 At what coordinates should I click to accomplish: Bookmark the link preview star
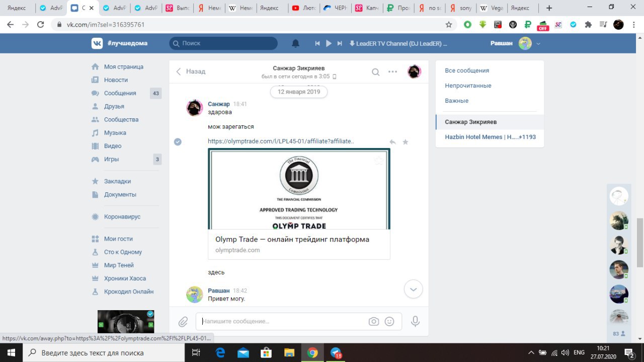coord(379,161)
